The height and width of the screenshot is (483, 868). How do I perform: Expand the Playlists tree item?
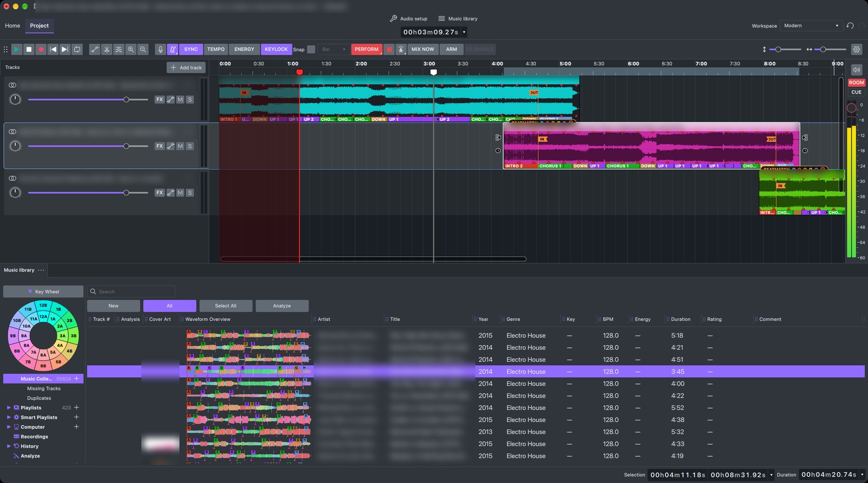9,408
